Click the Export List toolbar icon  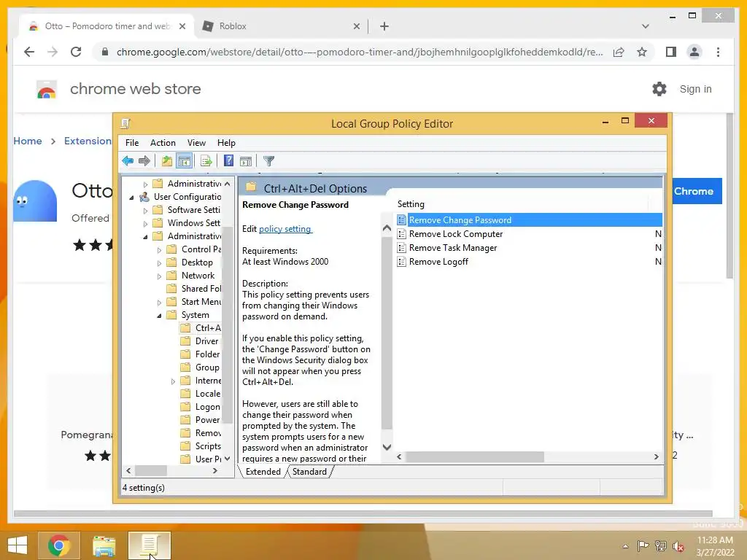(206, 161)
